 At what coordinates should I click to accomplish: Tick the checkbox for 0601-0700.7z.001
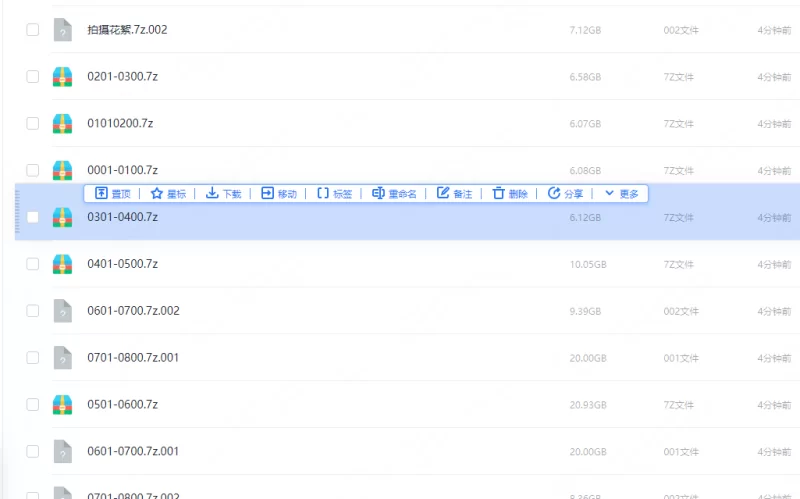click(33, 452)
